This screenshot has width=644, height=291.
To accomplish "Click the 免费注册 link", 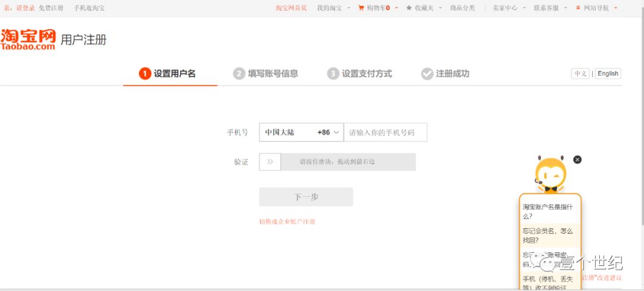I will pos(51,8).
